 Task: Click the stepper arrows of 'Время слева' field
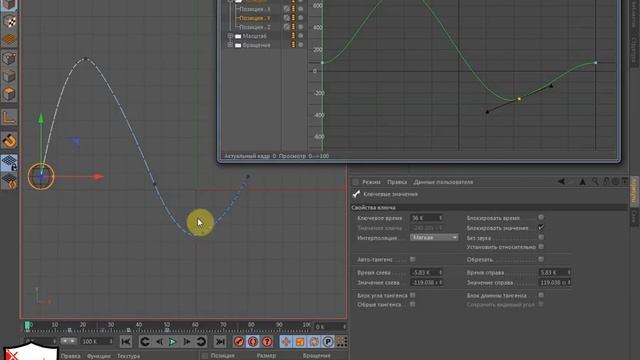click(440, 272)
